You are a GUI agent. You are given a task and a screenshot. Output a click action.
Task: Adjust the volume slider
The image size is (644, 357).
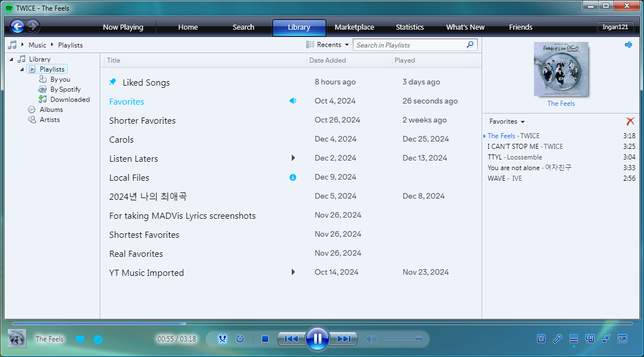[x=402, y=339]
